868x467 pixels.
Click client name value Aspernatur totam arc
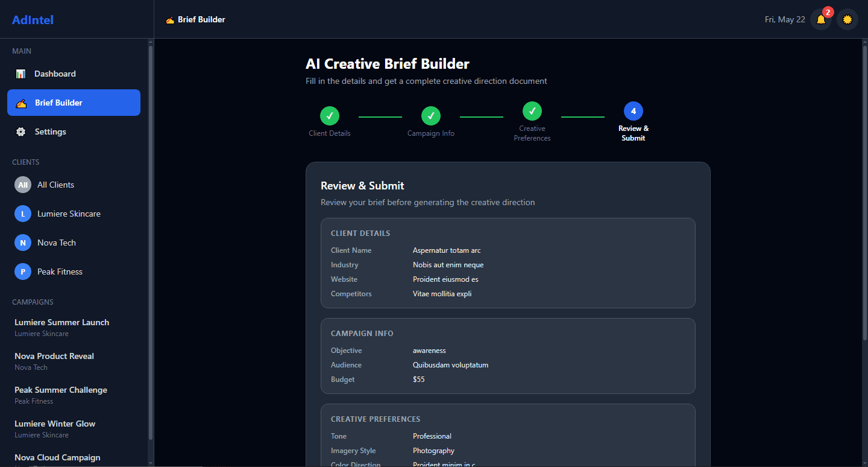[x=447, y=250]
